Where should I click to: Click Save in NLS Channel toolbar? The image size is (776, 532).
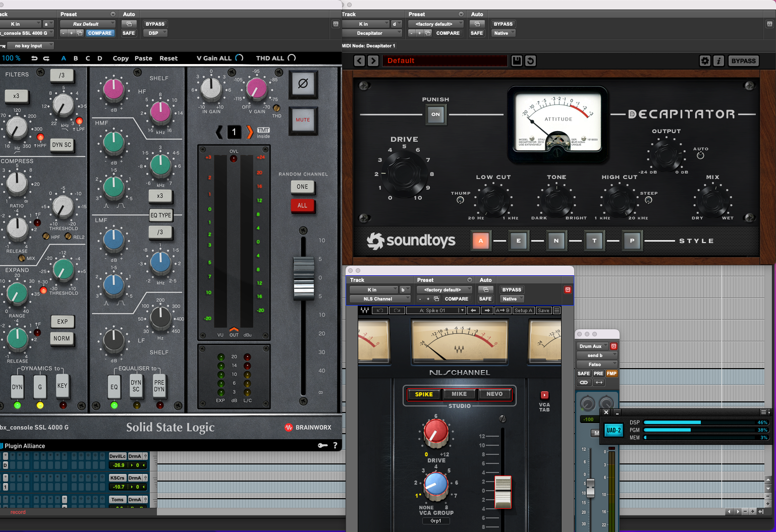coord(543,311)
